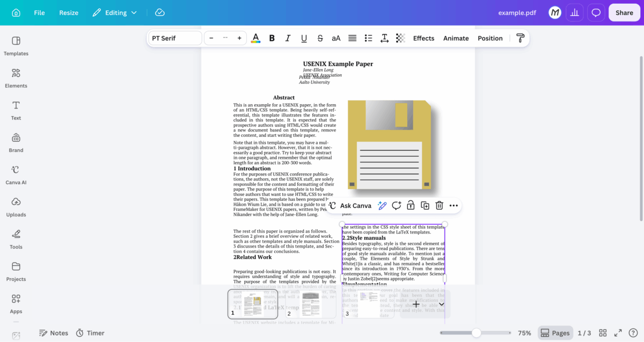Toggle italic formatting

click(288, 38)
